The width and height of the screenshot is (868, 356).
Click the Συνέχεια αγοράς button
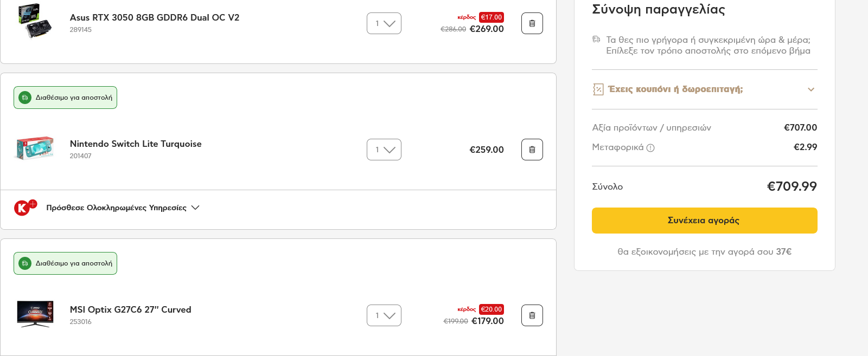click(x=704, y=221)
